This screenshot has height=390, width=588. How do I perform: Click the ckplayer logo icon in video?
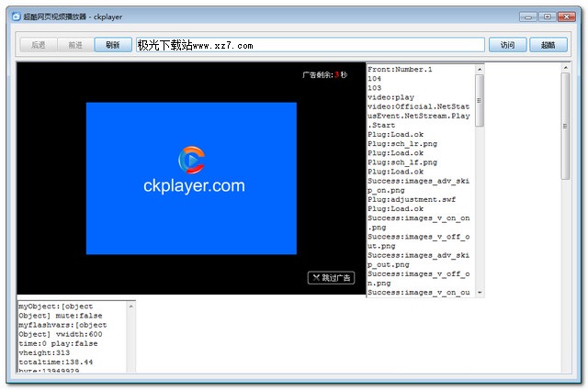click(192, 160)
